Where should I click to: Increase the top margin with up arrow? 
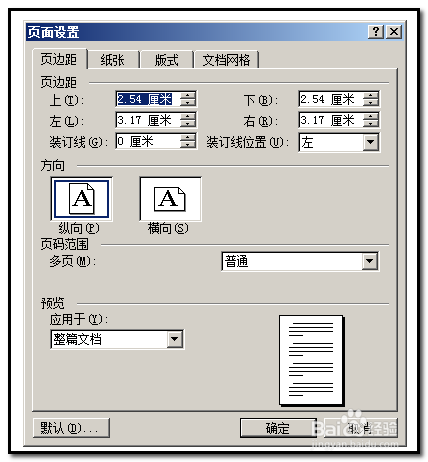188,96
